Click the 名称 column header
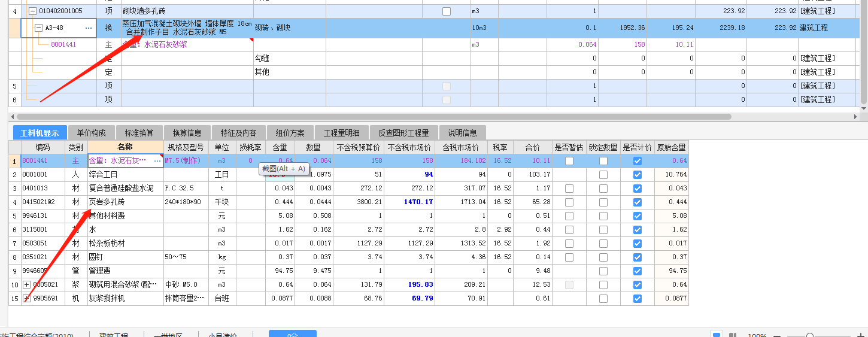 (x=125, y=147)
